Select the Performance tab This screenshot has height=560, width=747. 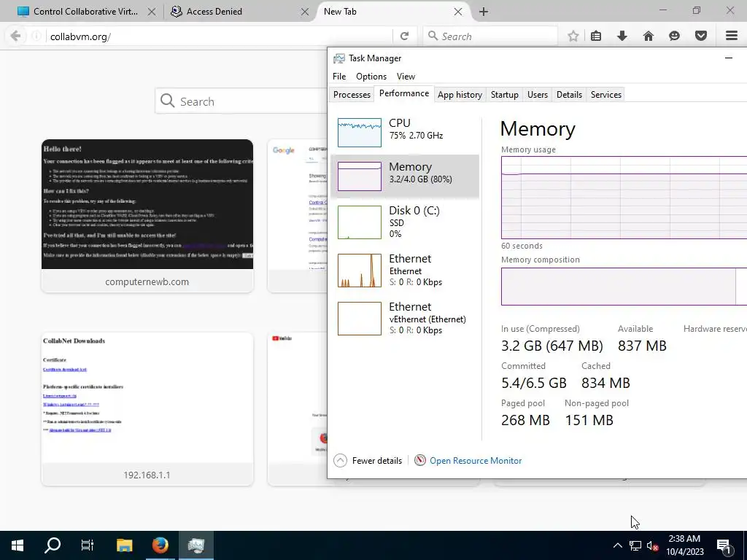click(404, 93)
